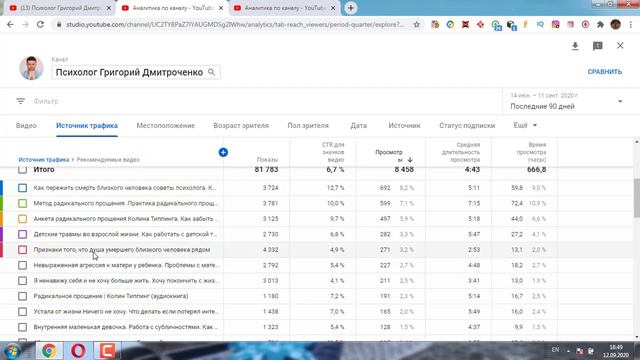Viewport: 640px width, 360px height.
Task: Click the channel search magnifier icon
Action: (x=211, y=72)
